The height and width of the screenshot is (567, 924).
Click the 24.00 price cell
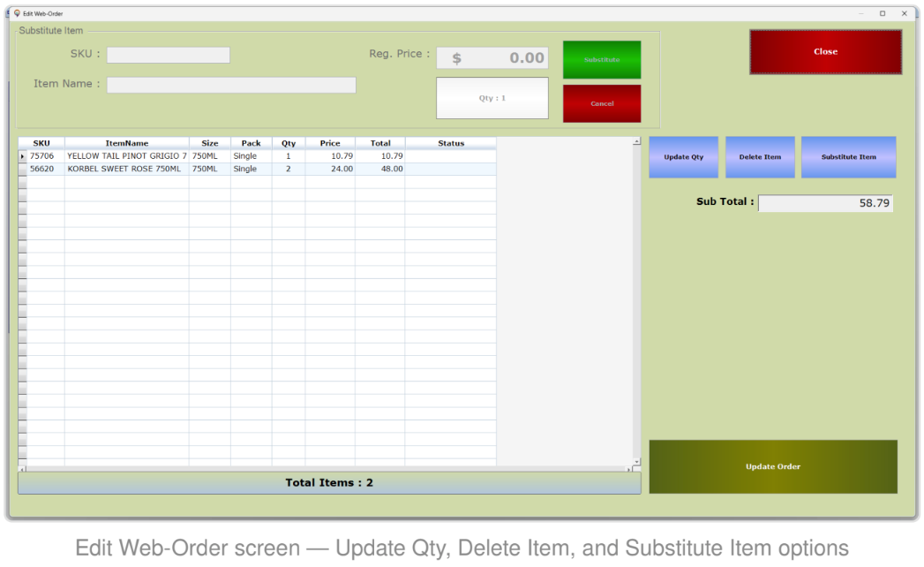click(x=330, y=169)
